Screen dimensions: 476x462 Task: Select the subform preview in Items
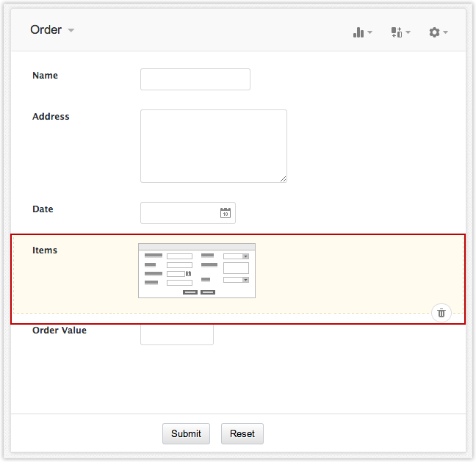click(x=197, y=270)
